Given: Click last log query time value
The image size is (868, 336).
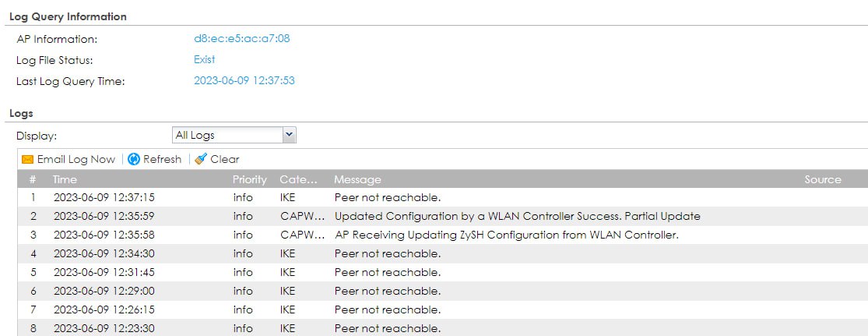Looking at the screenshot, I should (x=244, y=80).
